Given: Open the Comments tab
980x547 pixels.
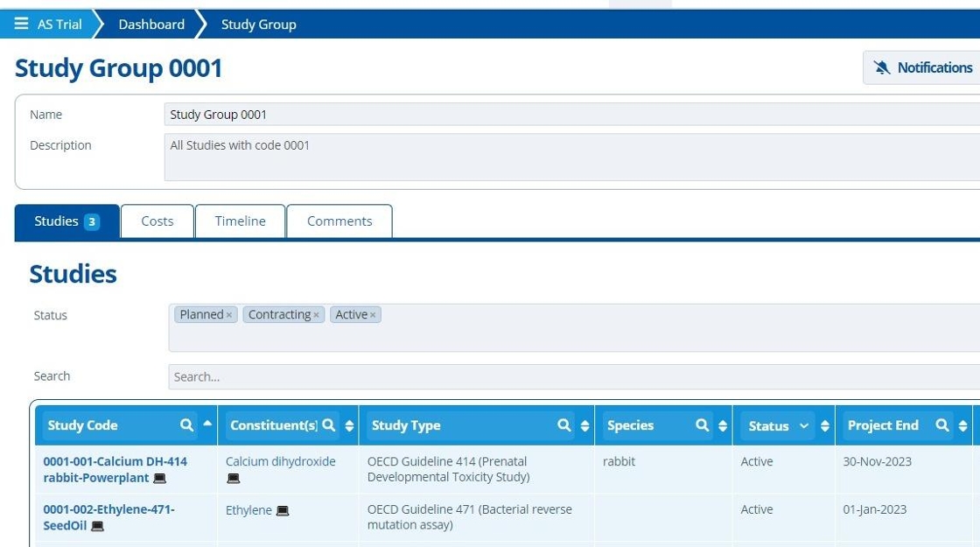Looking at the screenshot, I should point(339,221).
